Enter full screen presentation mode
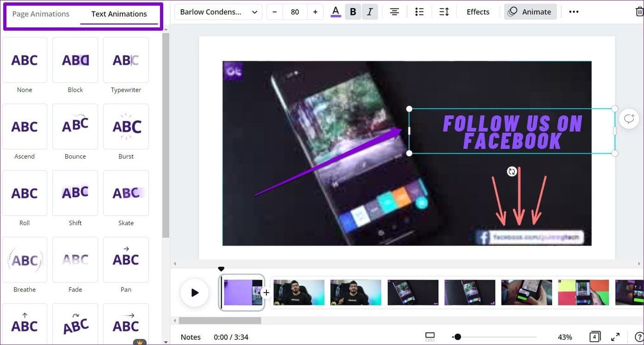This screenshot has width=644, height=345. (615, 337)
